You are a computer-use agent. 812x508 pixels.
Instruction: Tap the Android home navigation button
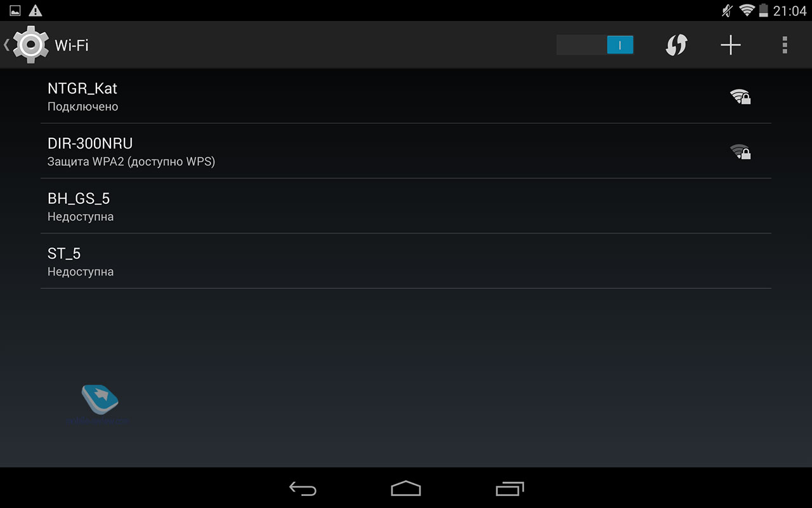[406, 488]
